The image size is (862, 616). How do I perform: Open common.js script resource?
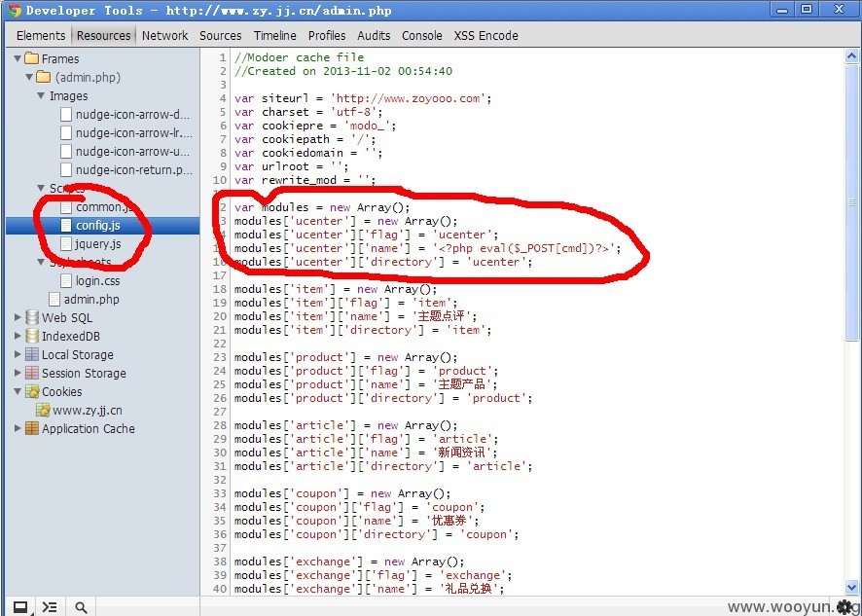(x=104, y=207)
